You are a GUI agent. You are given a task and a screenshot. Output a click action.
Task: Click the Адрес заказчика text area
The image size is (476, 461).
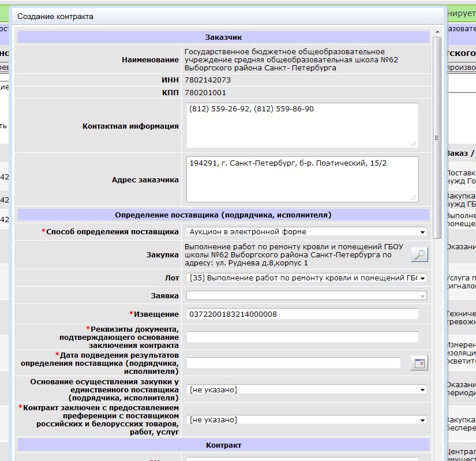pos(302,179)
